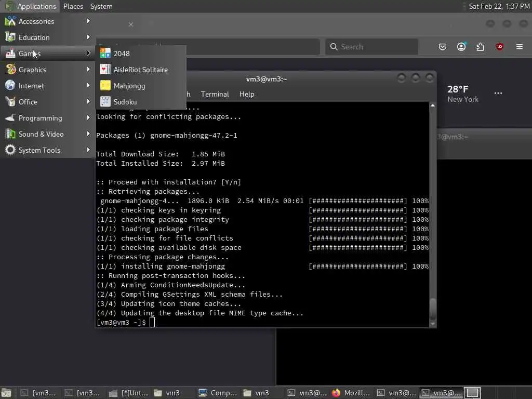Switch to the [*Unt... editor taskbar entry
The height and width of the screenshot is (399, 532).
point(128,393)
